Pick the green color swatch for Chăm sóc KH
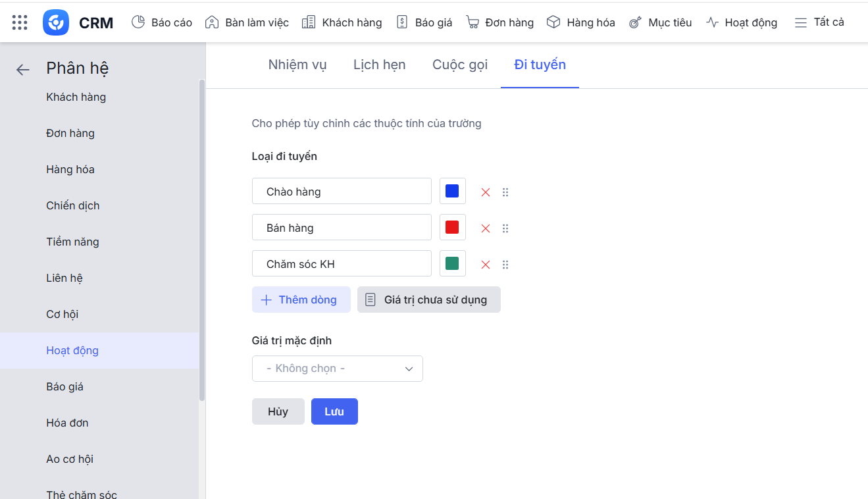The image size is (868, 499). click(x=452, y=264)
